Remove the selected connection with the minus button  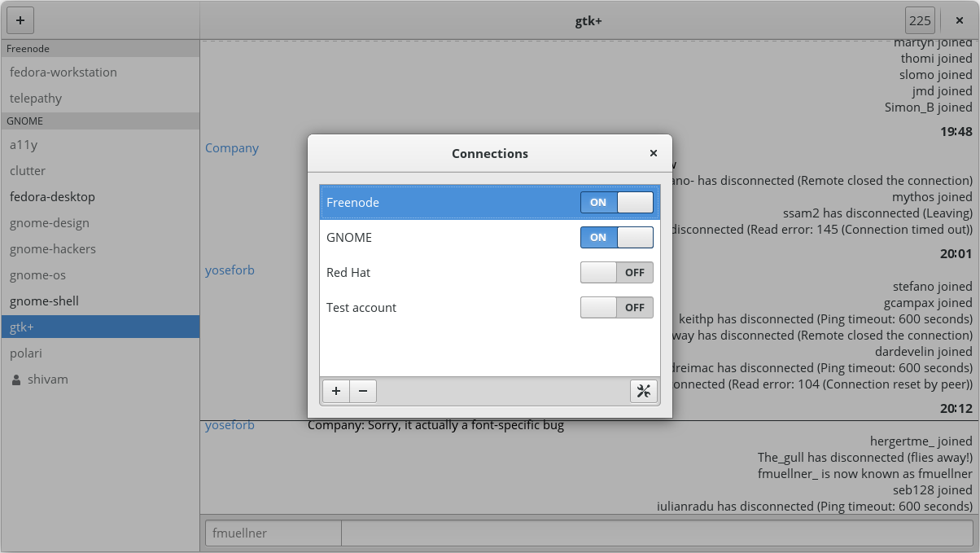click(363, 391)
